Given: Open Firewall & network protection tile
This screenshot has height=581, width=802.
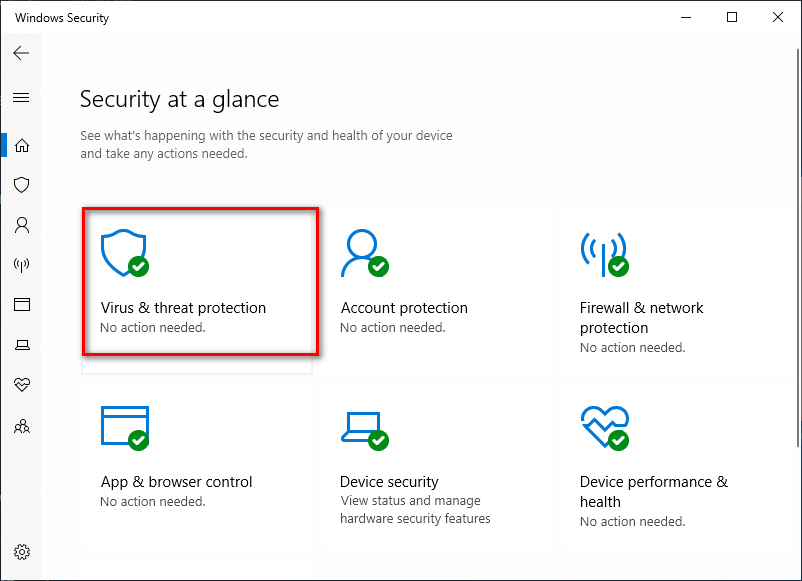Looking at the screenshot, I should [x=676, y=290].
